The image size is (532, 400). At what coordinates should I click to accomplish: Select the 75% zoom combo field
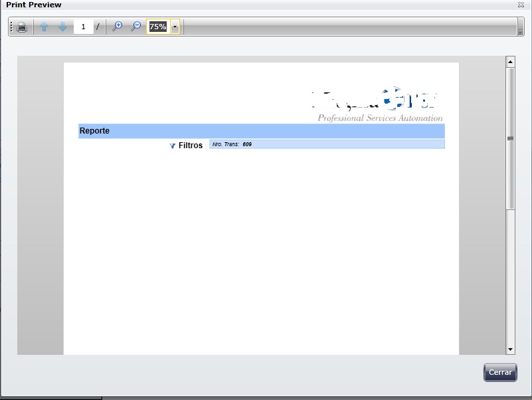tap(159, 27)
